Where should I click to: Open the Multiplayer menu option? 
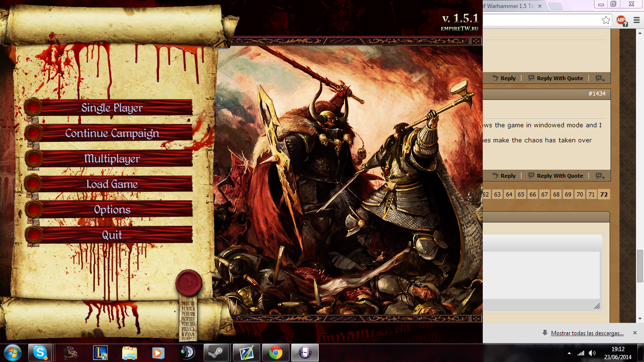(112, 158)
